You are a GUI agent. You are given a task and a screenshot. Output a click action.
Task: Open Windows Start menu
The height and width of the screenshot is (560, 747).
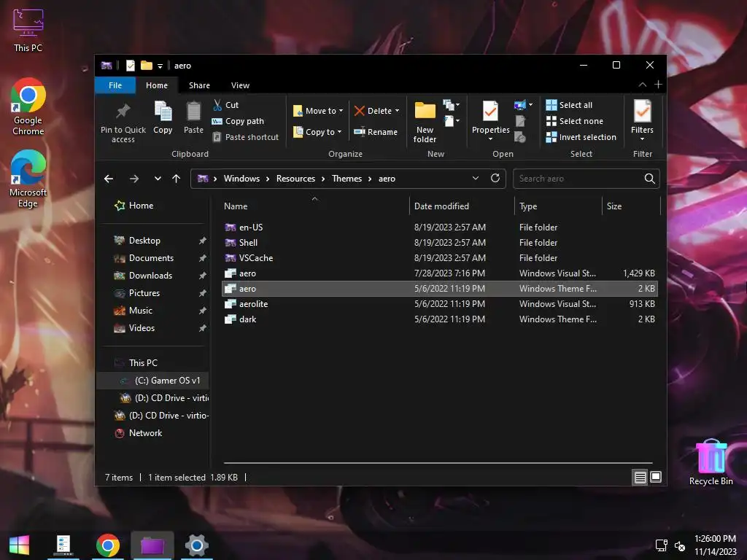[x=19, y=545]
